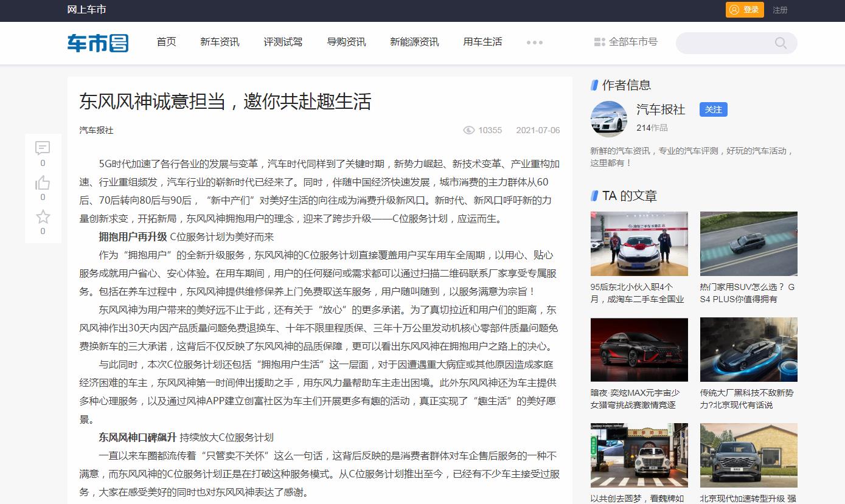The image size is (845, 504).
Task: Click the author avatar image
Action: (x=609, y=119)
